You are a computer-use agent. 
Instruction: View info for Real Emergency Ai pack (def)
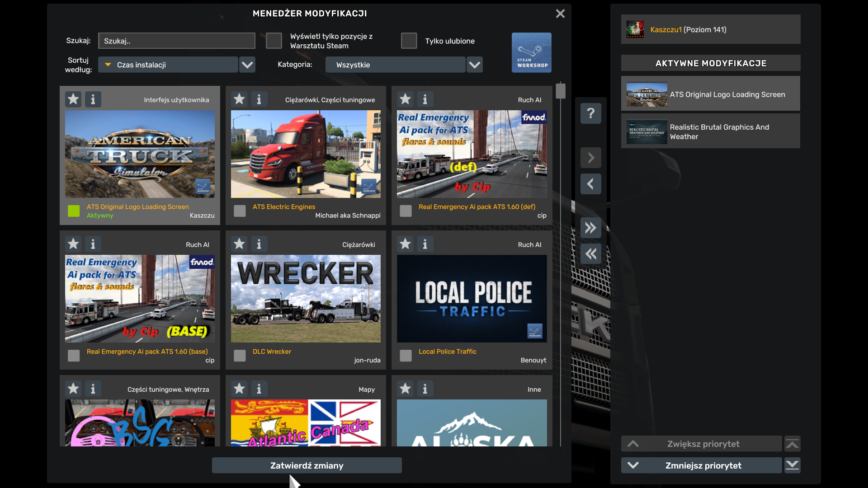point(425,99)
